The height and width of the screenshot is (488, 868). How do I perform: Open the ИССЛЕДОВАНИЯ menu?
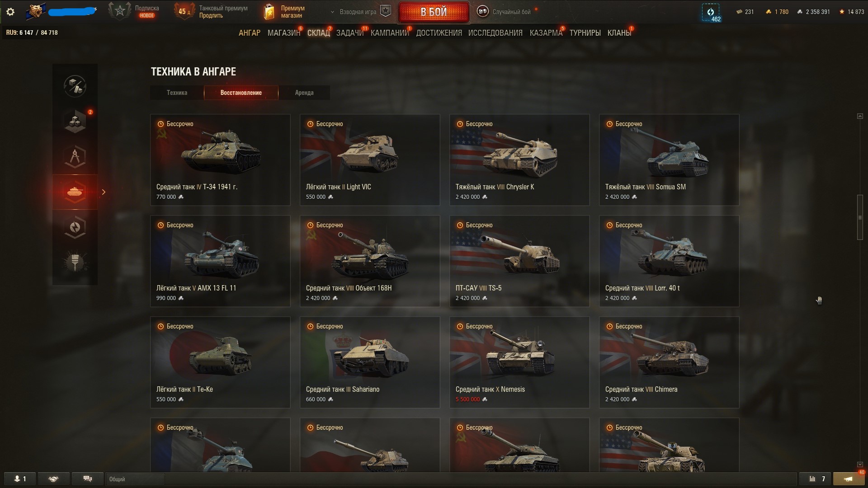click(495, 33)
